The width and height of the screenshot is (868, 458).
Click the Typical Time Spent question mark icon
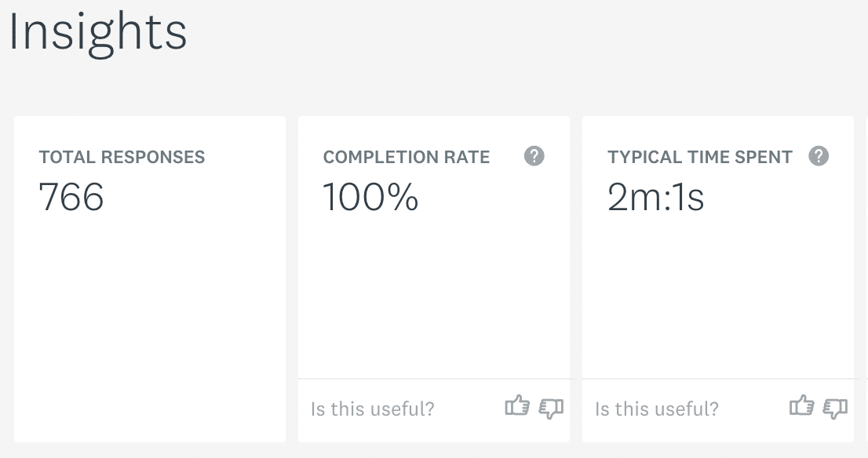tap(819, 156)
